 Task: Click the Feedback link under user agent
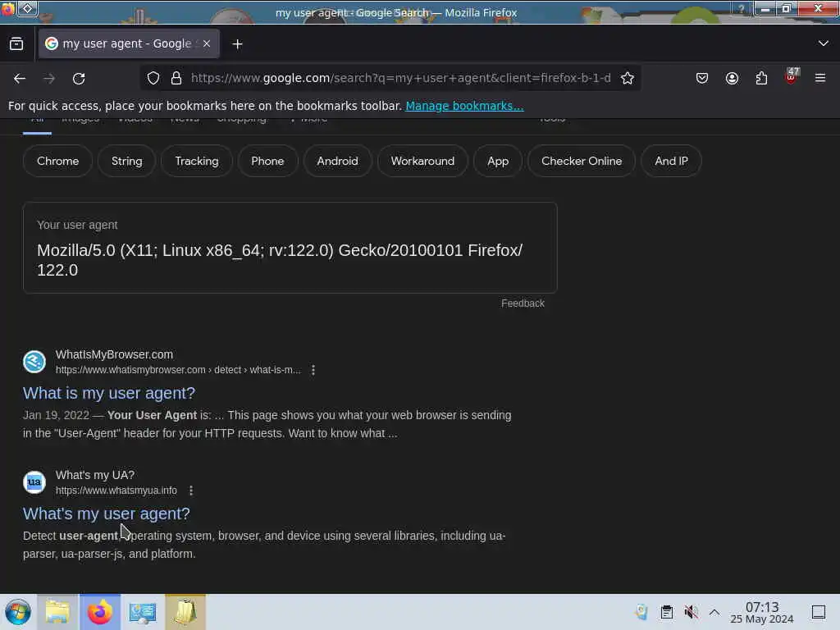point(523,304)
